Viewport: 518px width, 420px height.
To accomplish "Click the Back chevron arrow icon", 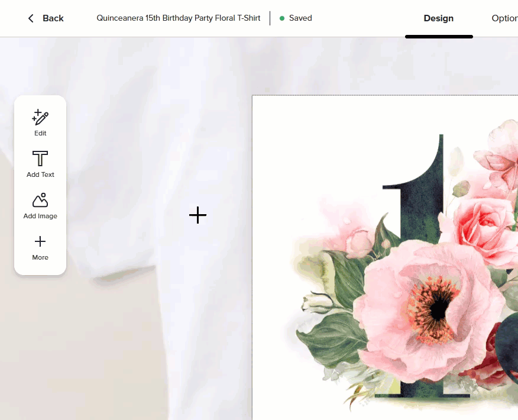I will (31, 18).
